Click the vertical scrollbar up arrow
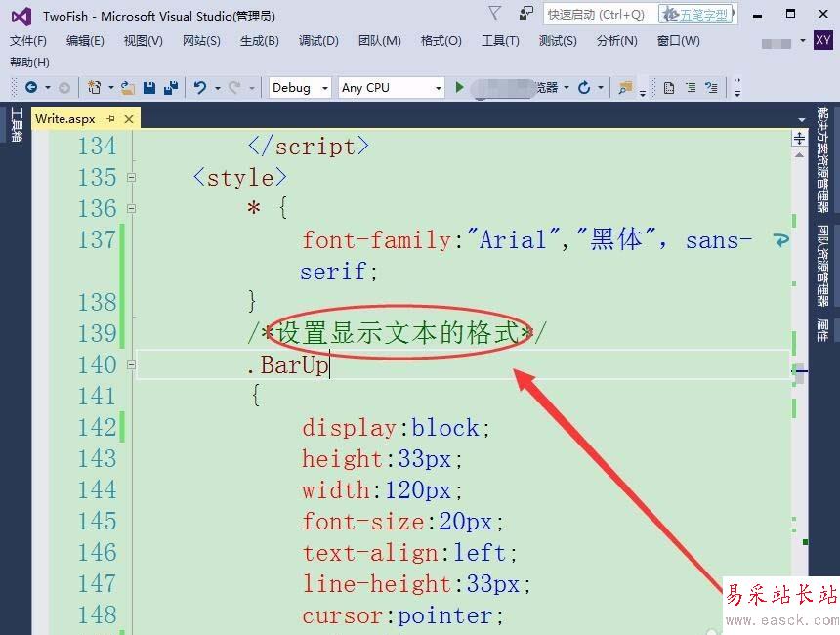 click(799, 155)
